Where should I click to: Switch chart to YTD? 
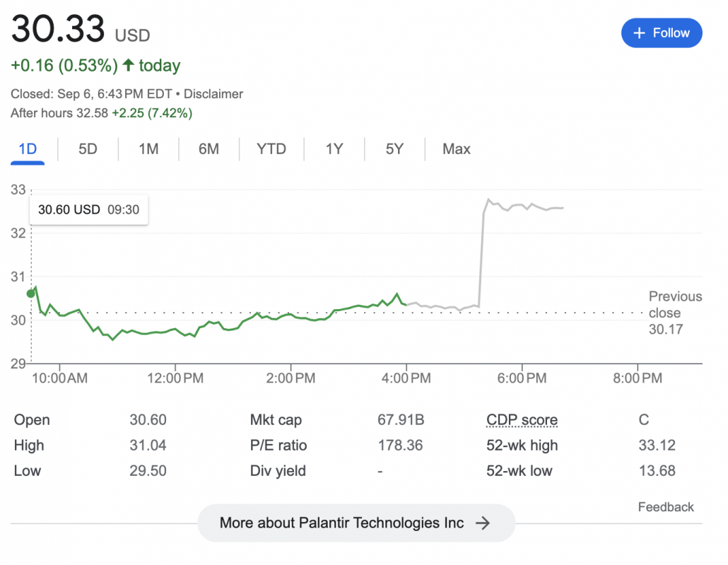pos(271,149)
